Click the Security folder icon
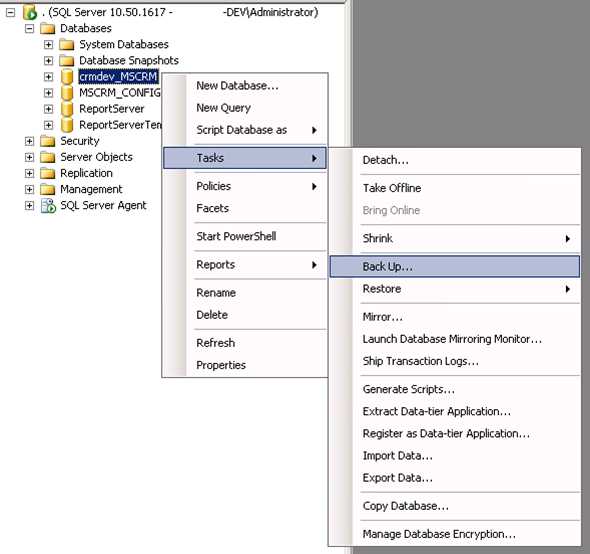The width and height of the screenshot is (590, 554). [x=48, y=141]
